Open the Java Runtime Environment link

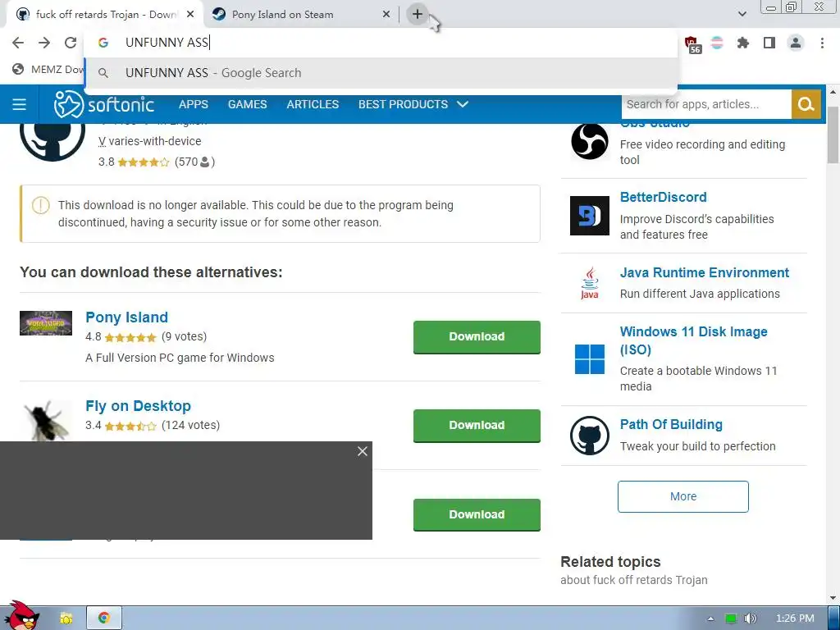click(705, 272)
